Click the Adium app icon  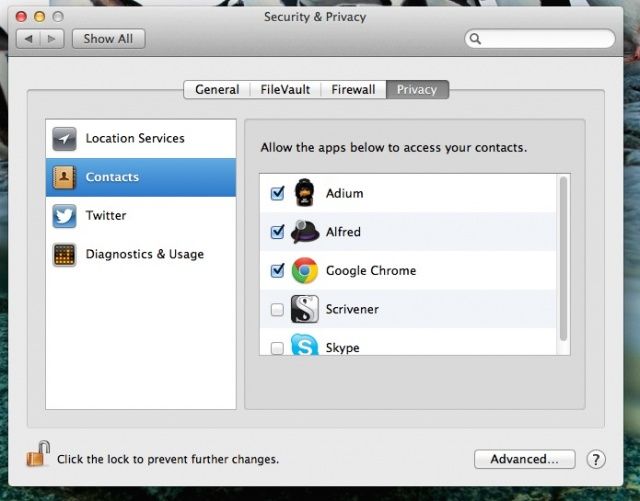(305, 193)
